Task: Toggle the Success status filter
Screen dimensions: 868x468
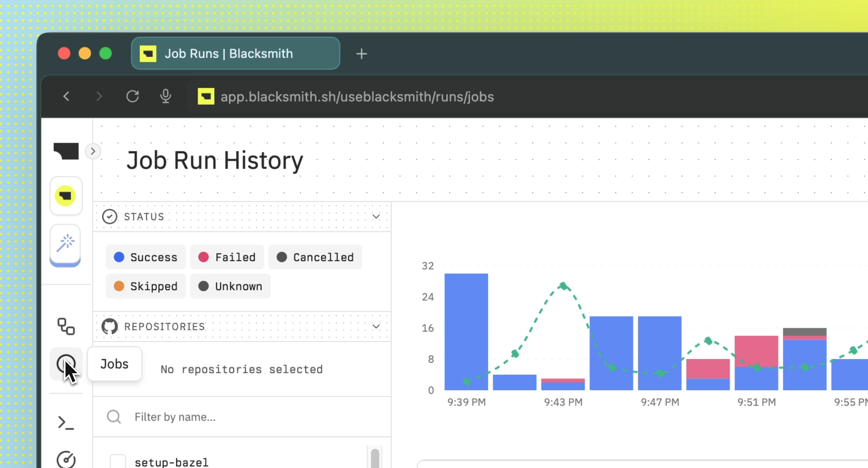Action: pos(145,257)
